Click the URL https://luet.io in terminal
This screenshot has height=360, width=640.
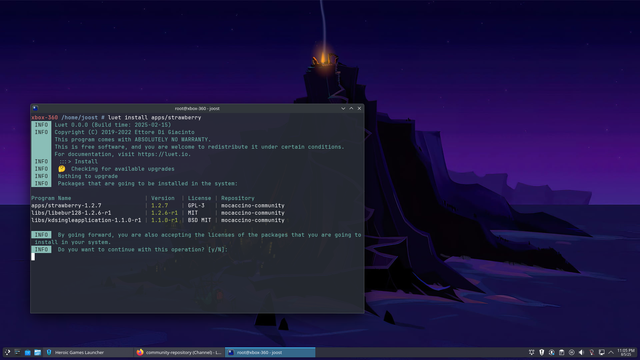point(164,154)
